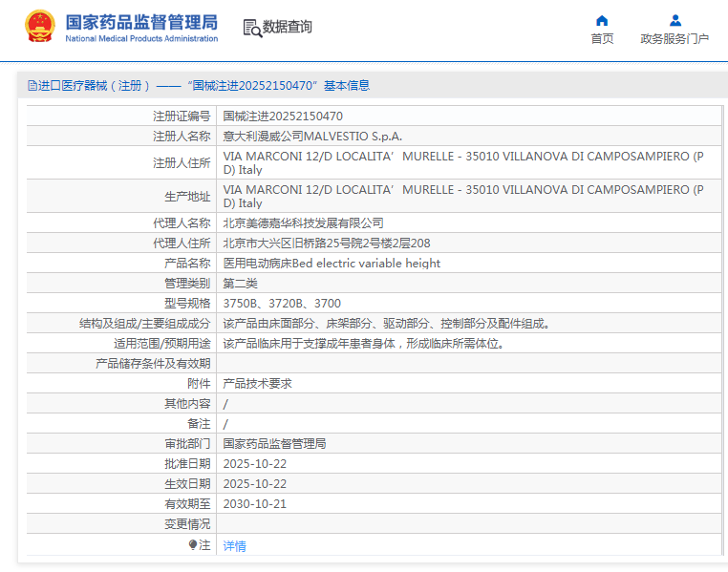The width and height of the screenshot is (728, 572).
Task: Click the 注册证编号 label
Action: pos(182,116)
